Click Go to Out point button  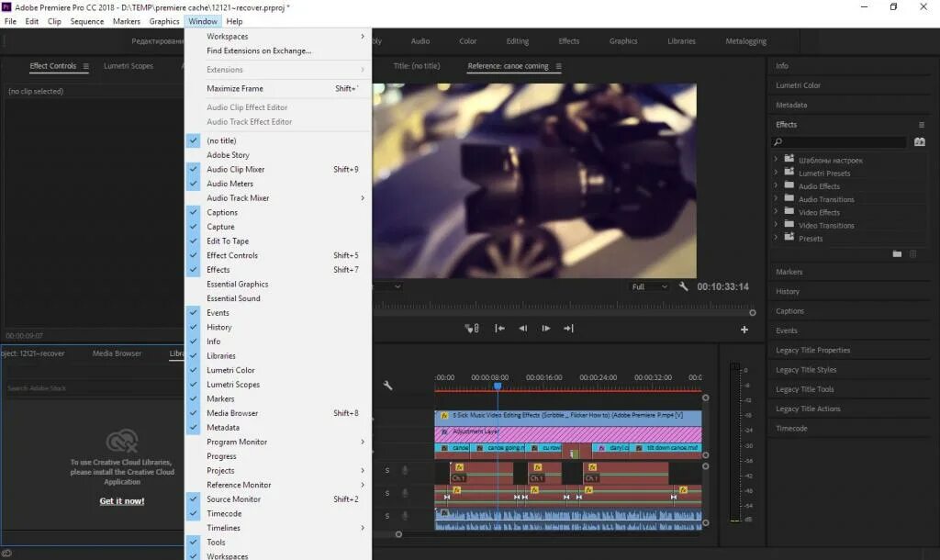click(x=568, y=329)
